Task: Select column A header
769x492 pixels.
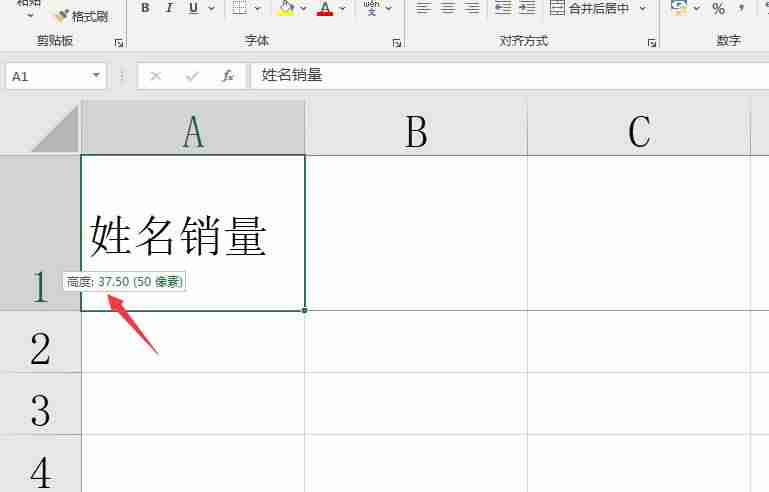Action: 193,129
